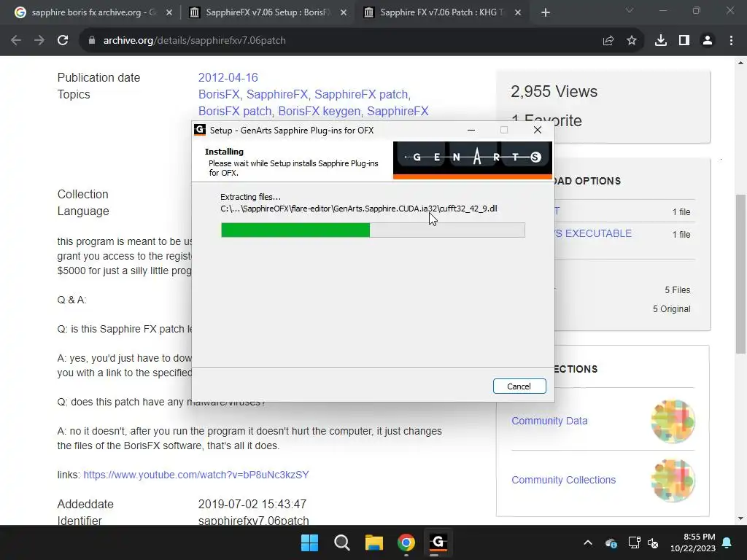747x560 pixels.
Task: Switch to the sapphire boris fx Google tab
Action: (93, 13)
